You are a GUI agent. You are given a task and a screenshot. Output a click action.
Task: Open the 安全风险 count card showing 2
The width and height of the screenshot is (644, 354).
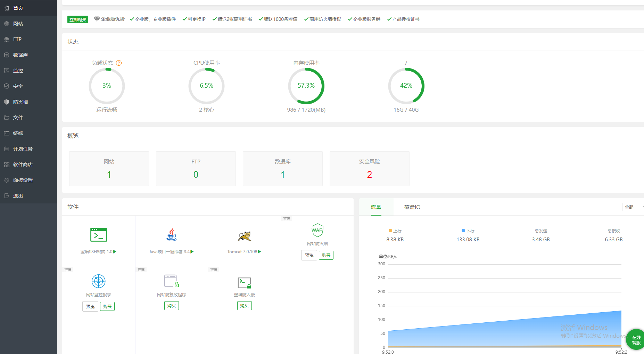[370, 169]
